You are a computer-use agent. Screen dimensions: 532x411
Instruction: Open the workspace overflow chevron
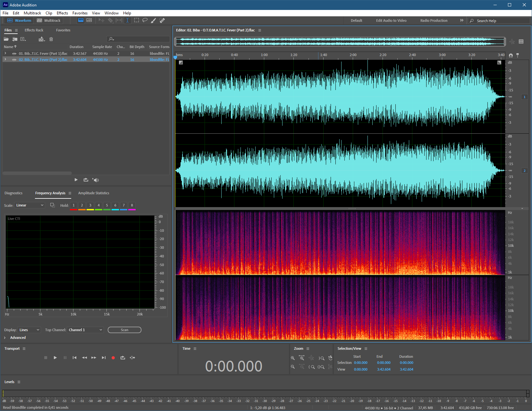462,20
